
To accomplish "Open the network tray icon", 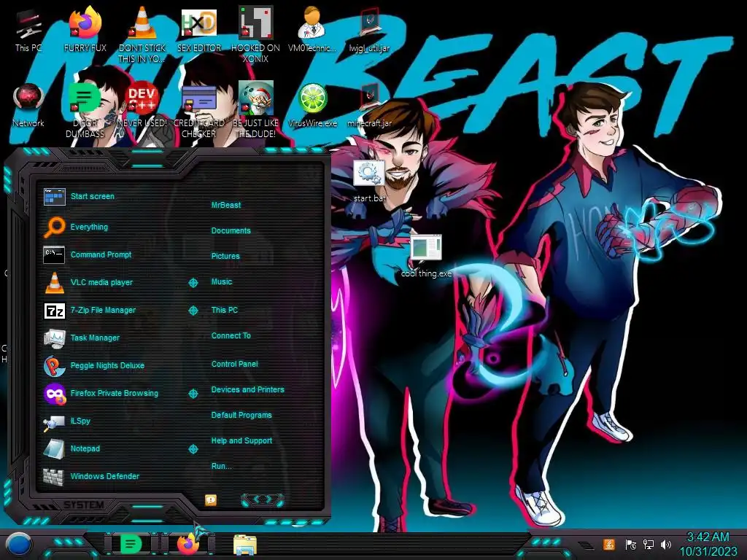I will click(649, 544).
